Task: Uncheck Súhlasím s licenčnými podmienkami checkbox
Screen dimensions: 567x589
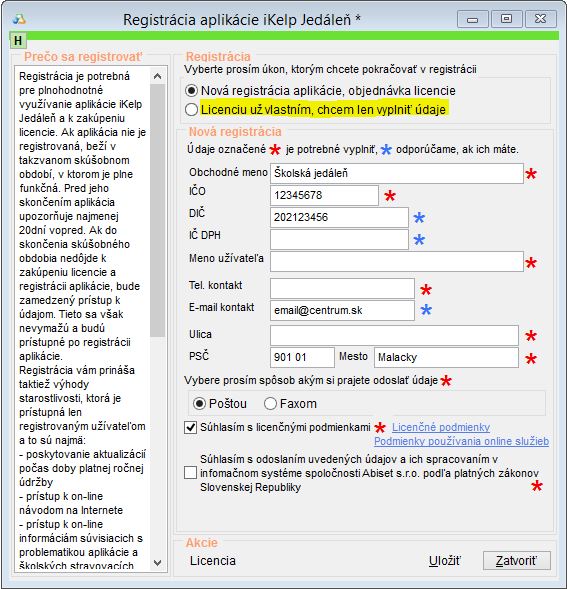Action: point(191,427)
